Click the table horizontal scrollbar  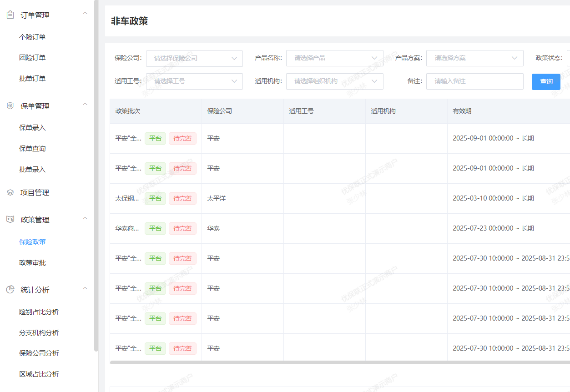tap(340, 362)
